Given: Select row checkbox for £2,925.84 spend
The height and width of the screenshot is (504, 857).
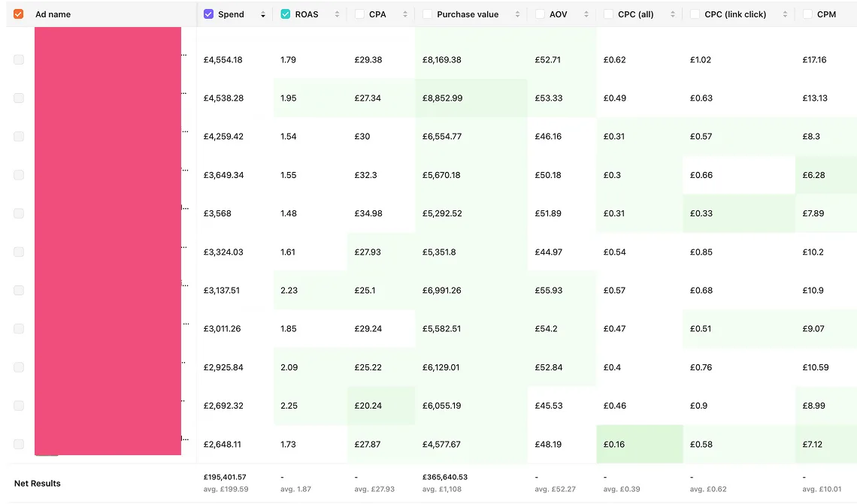Looking at the screenshot, I should coord(19,367).
